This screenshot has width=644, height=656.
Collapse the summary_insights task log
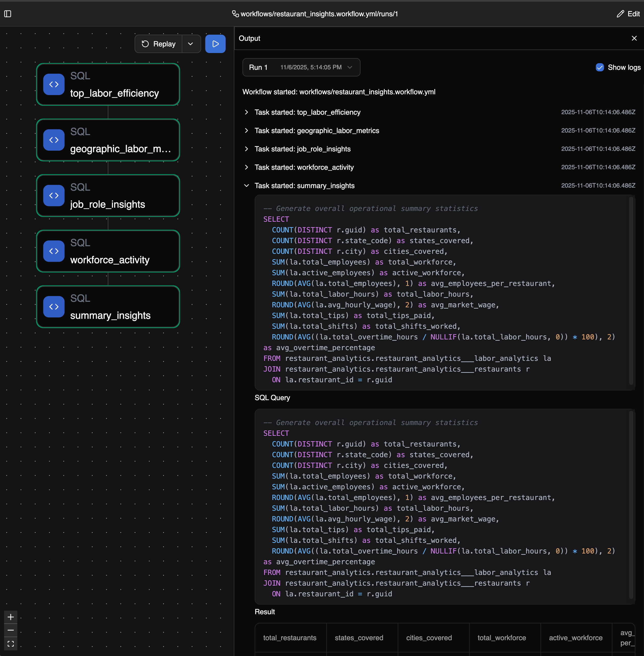247,186
